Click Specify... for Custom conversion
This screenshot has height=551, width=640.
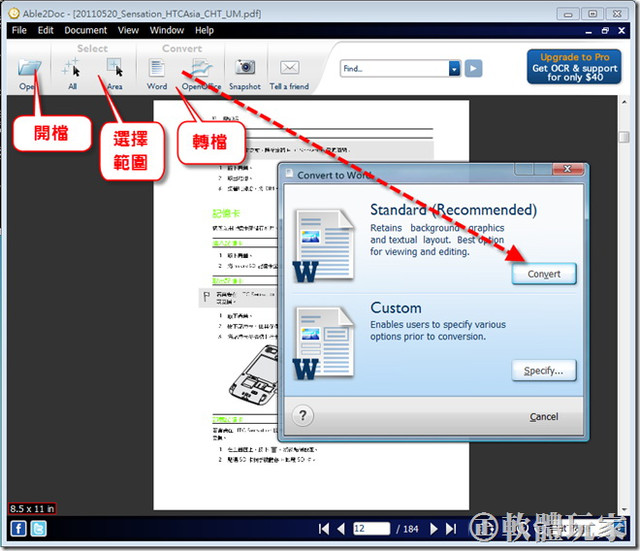tap(544, 371)
